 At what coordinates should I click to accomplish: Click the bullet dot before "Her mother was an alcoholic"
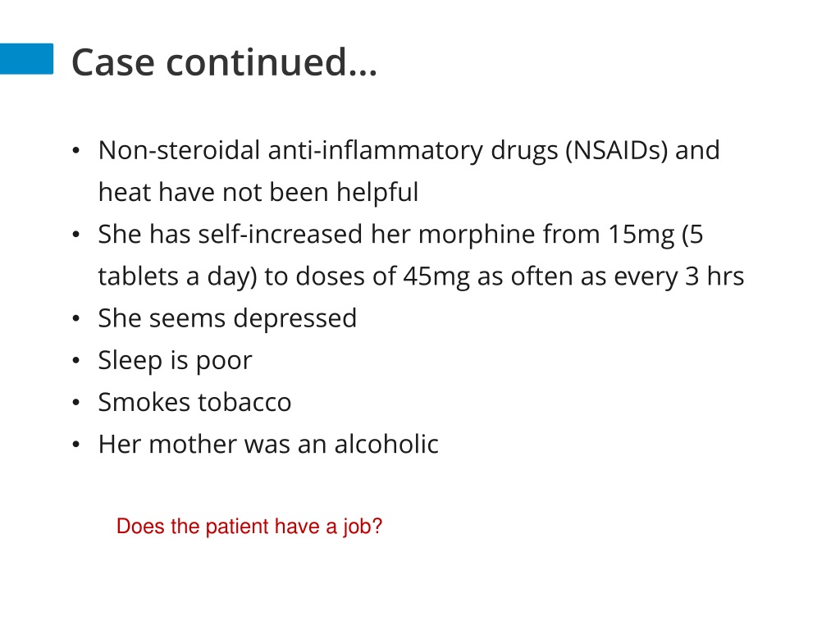coord(76,444)
